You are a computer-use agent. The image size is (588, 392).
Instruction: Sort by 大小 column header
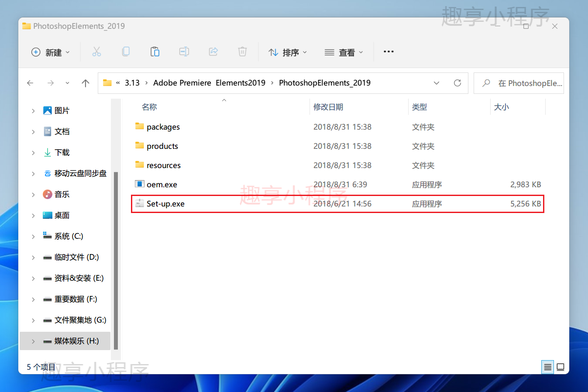click(x=501, y=107)
